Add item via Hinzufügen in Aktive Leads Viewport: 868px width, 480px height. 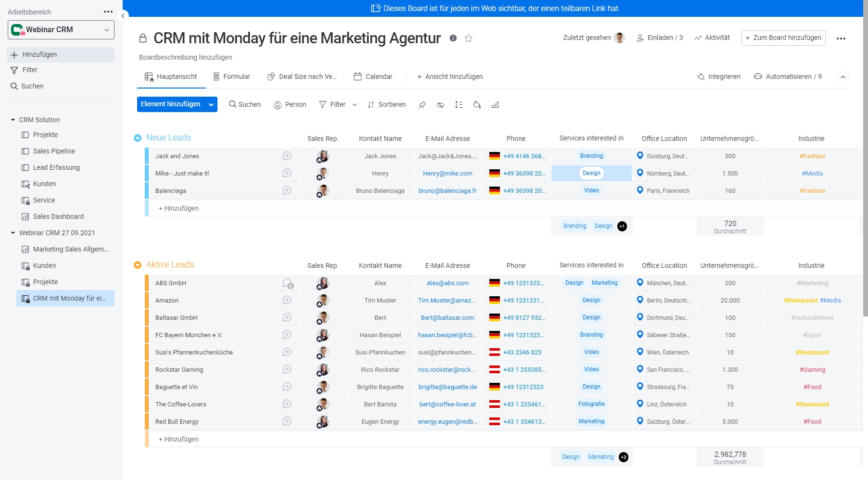(179, 439)
